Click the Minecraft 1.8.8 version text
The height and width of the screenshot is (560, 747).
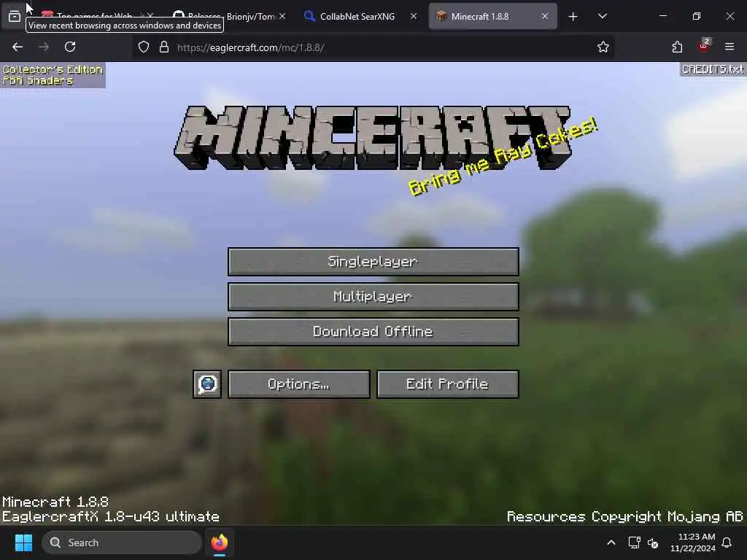[x=55, y=502]
